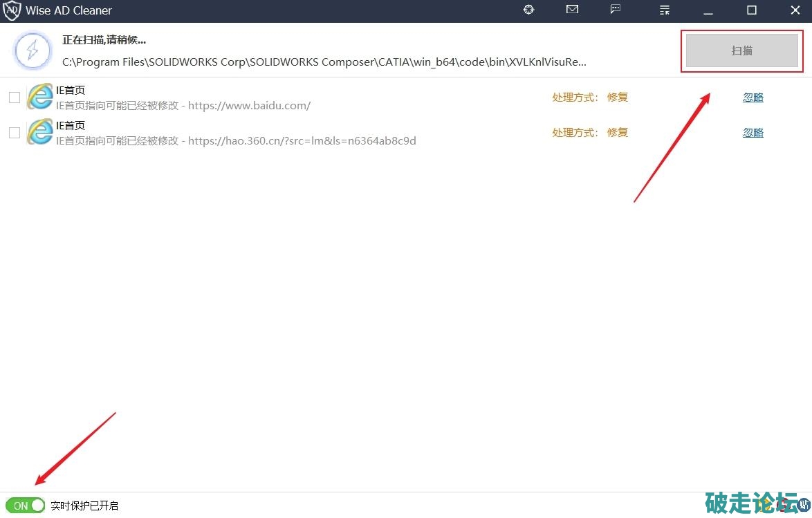Click the scanning file path text
The height and width of the screenshot is (518, 812).
click(x=324, y=62)
